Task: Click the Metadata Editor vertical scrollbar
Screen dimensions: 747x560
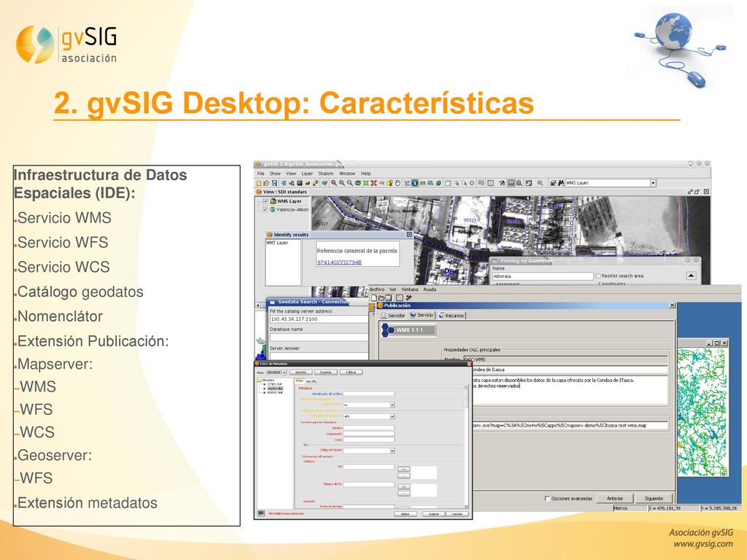Action: (x=466, y=447)
